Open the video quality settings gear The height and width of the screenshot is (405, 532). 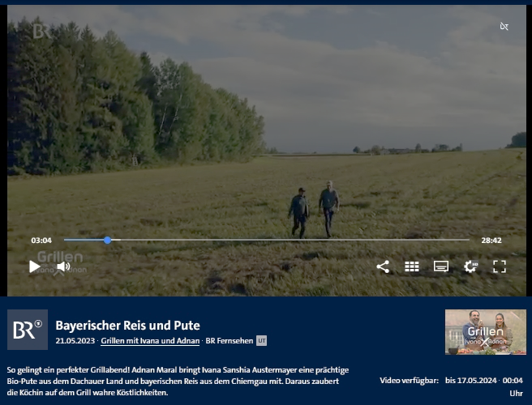click(x=470, y=266)
